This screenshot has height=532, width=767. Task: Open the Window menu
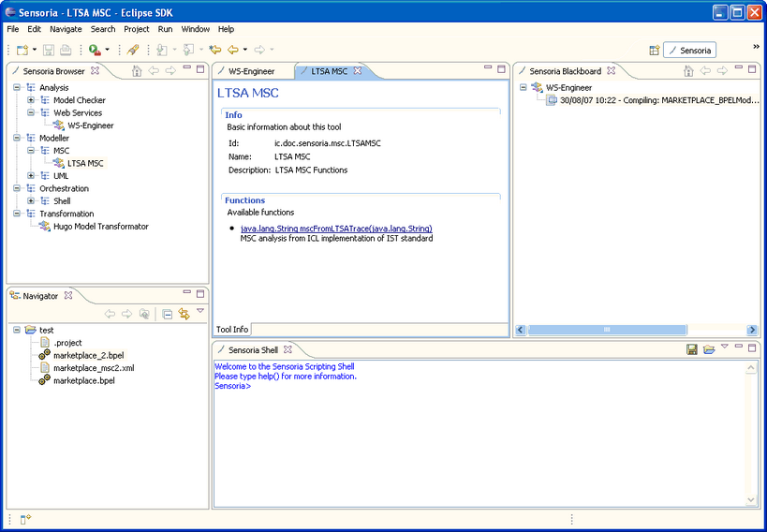[x=195, y=29]
